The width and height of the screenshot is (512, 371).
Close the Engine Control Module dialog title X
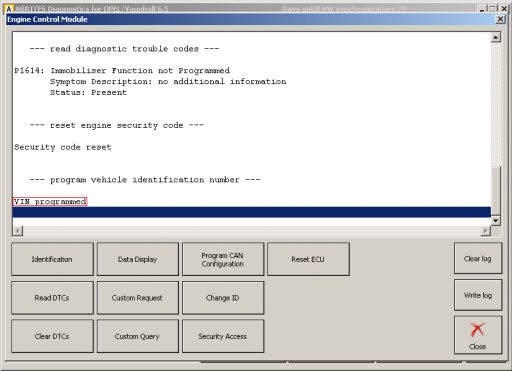pyautogui.click(x=500, y=19)
